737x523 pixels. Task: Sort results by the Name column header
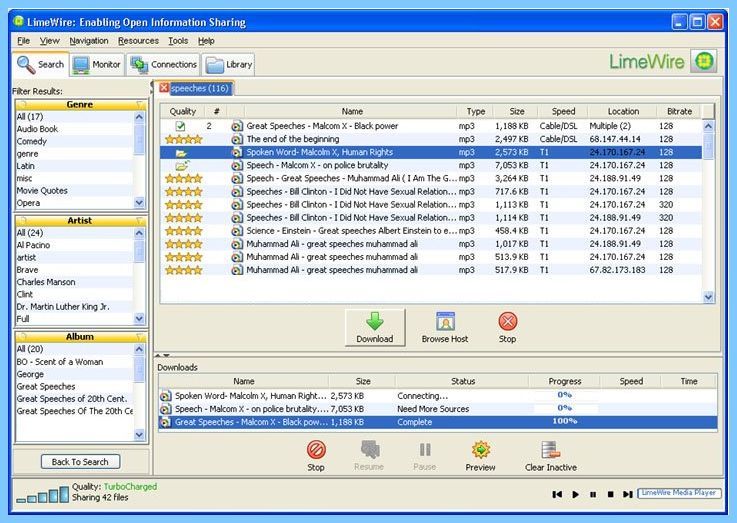point(352,111)
